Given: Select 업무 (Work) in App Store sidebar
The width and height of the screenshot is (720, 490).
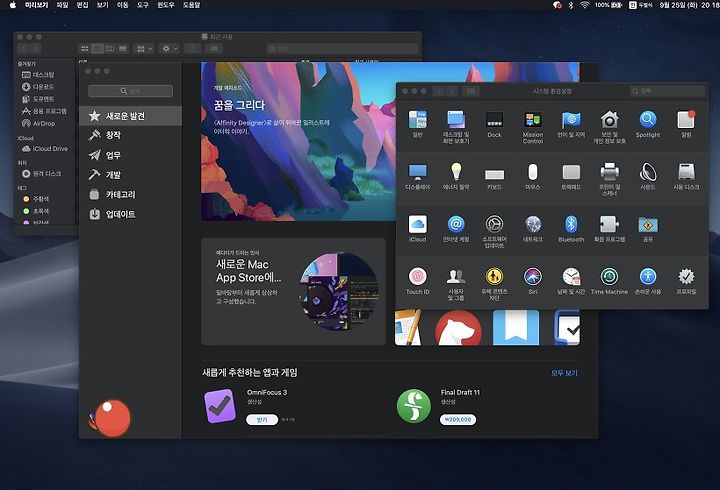Looking at the screenshot, I should [130, 155].
